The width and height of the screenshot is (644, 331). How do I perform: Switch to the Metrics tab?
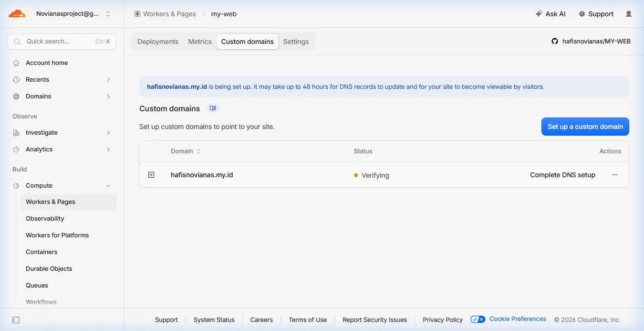click(200, 42)
